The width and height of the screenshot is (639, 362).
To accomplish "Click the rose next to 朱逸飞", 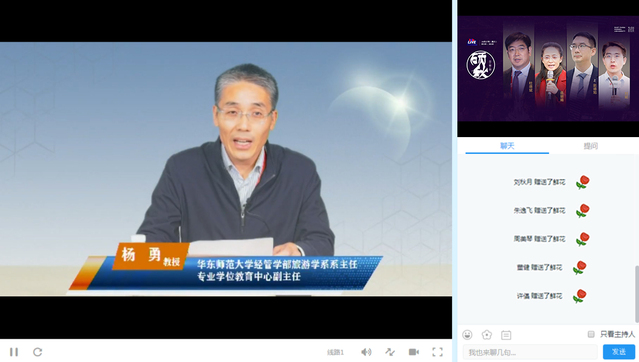I will 583,210.
